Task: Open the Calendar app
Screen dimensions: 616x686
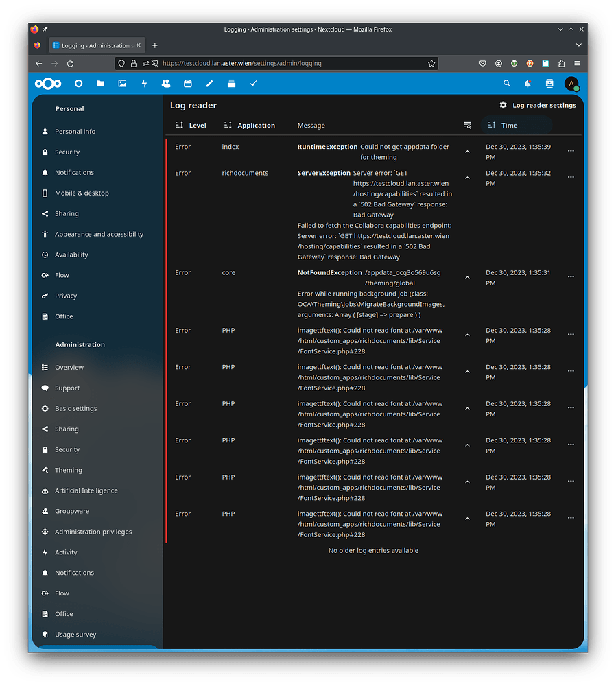Action: 187,83
